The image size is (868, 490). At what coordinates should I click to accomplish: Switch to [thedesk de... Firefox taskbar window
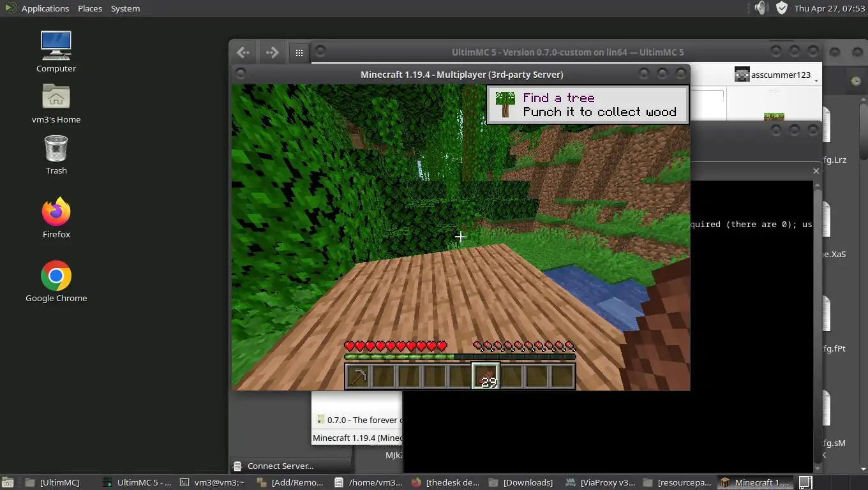445,482
